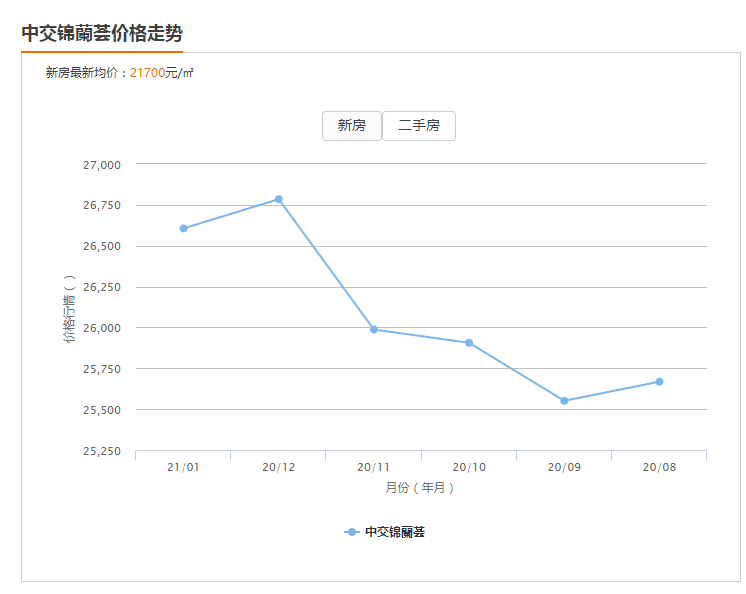Click the 月份（年月）axis title
This screenshot has width=746, height=594.
[x=420, y=488]
